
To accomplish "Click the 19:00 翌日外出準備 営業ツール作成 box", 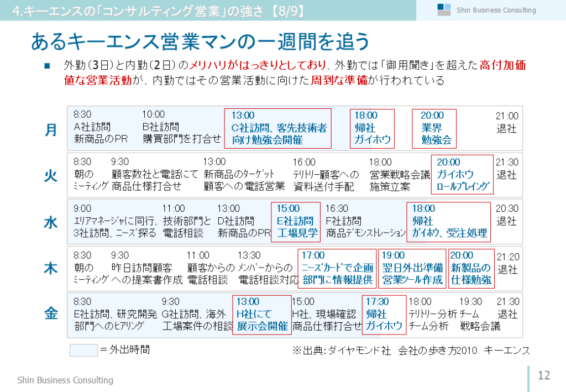I will click(x=412, y=268).
